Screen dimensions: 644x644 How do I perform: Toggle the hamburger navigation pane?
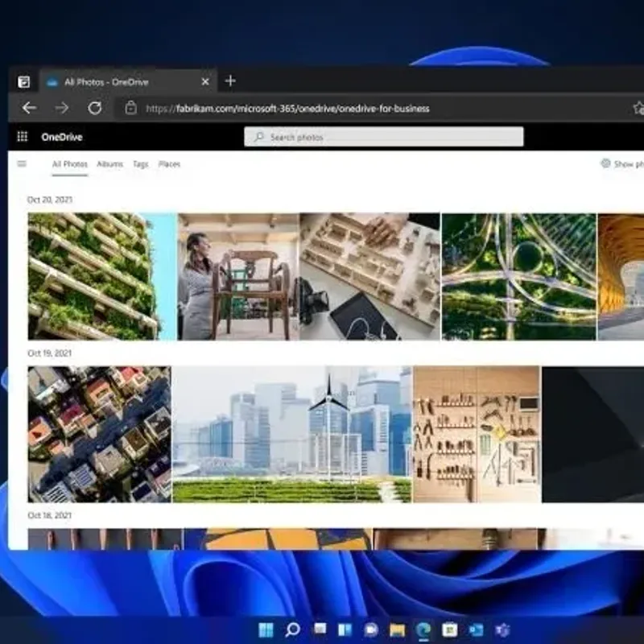[23, 164]
